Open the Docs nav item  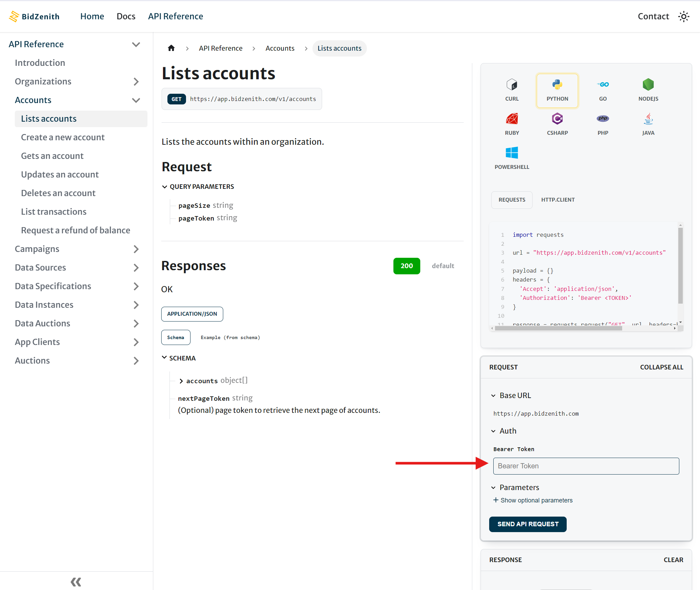tap(126, 16)
